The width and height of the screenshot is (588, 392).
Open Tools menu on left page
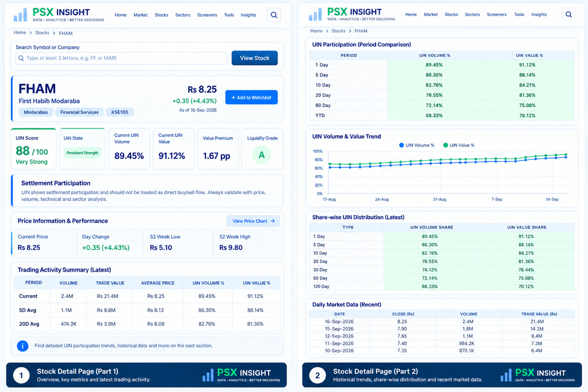click(x=229, y=15)
